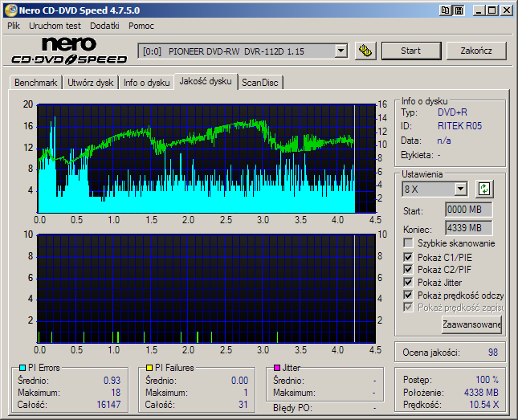
Task: Click the disc ID RITEK R05 text
Action: [459, 126]
